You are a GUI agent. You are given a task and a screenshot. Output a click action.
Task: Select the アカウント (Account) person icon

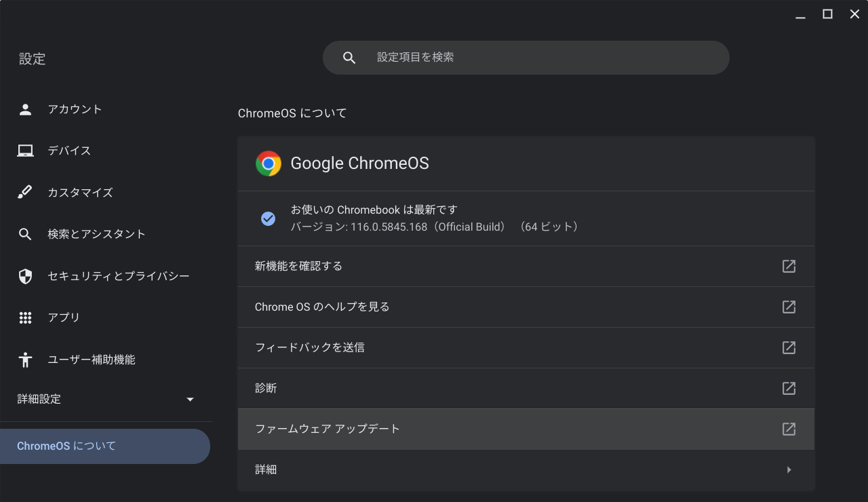pyautogui.click(x=25, y=109)
